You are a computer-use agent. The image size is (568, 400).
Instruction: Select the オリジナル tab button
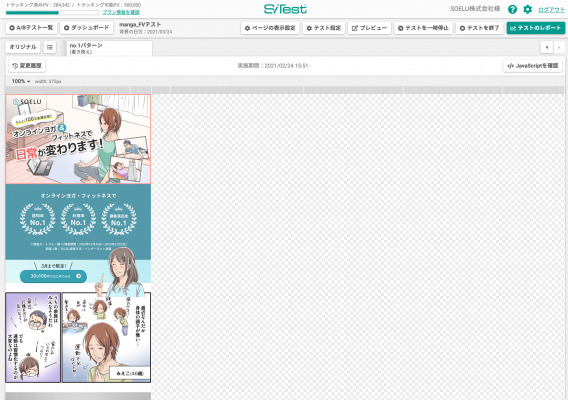(x=23, y=47)
